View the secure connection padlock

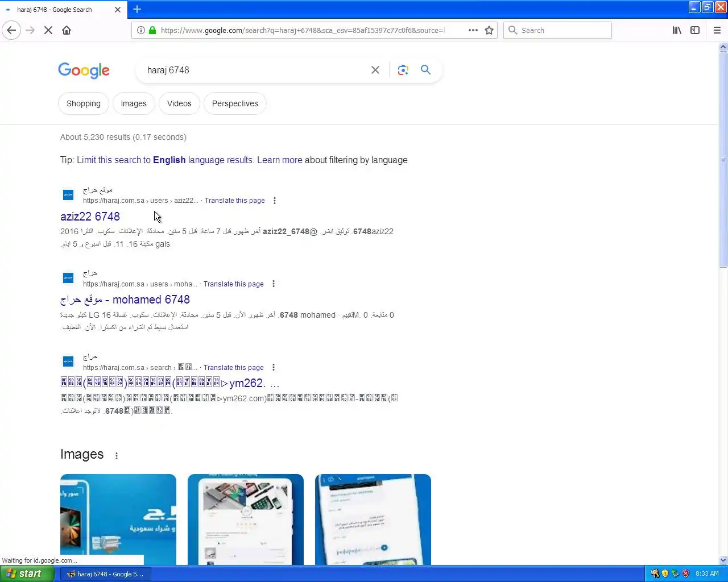tap(152, 30)
